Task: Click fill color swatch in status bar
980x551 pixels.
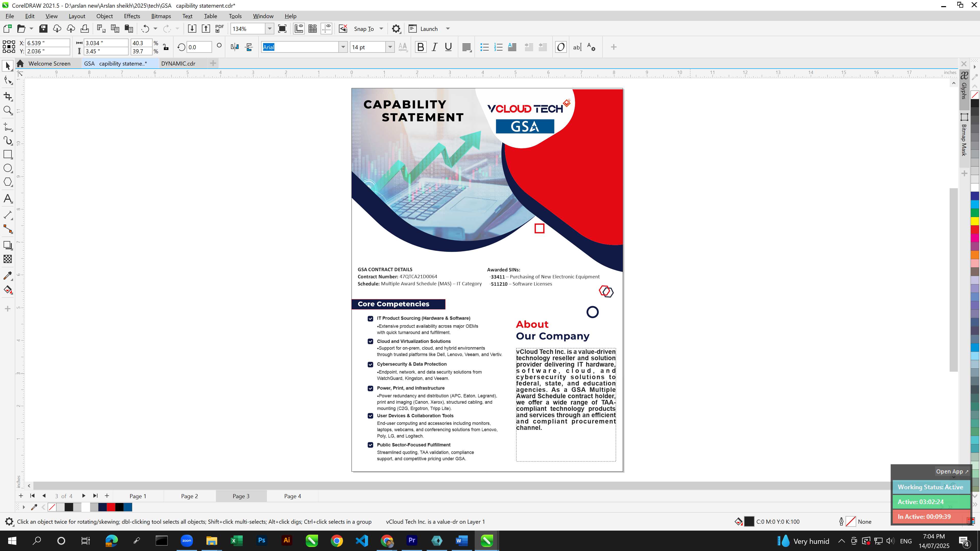Action: [749, 522]
